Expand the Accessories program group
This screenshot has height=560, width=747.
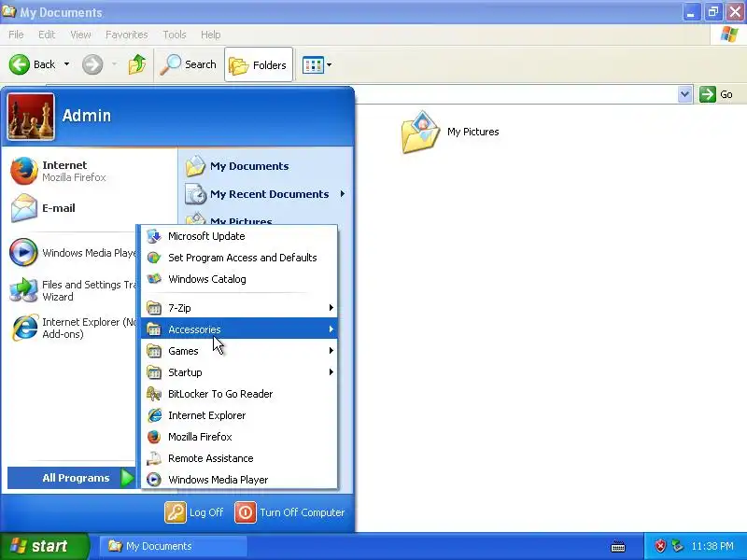click(x=239, y=329)
